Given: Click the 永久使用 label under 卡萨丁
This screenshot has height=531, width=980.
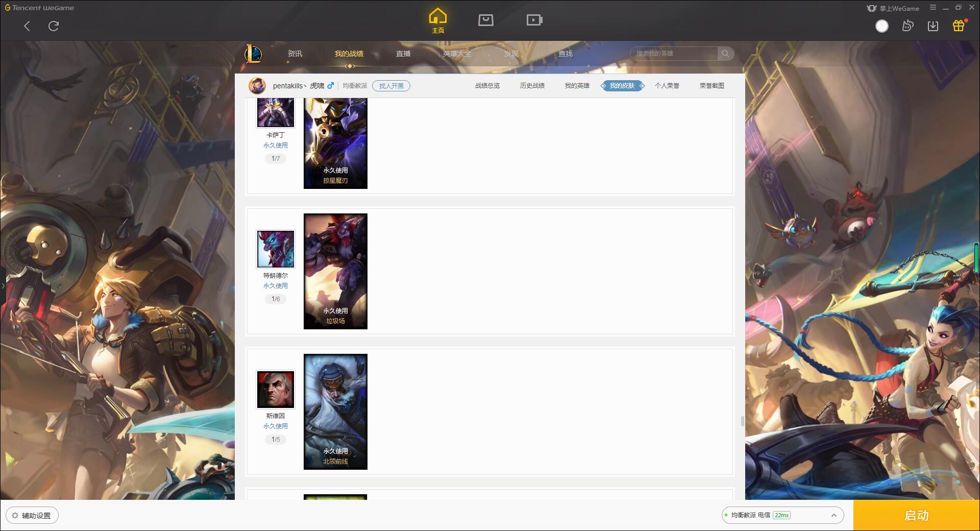Looking at the screenshot, I should [x=276, y=146].
